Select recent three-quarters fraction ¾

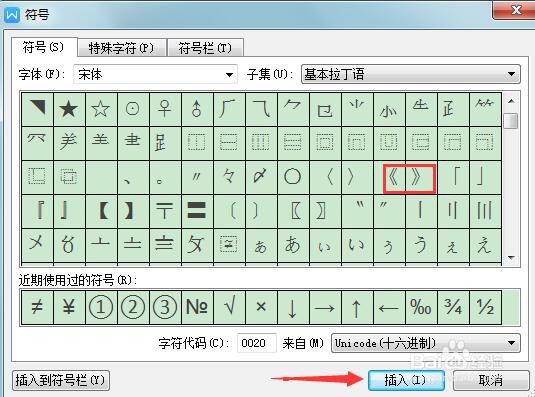coord(453,307)
